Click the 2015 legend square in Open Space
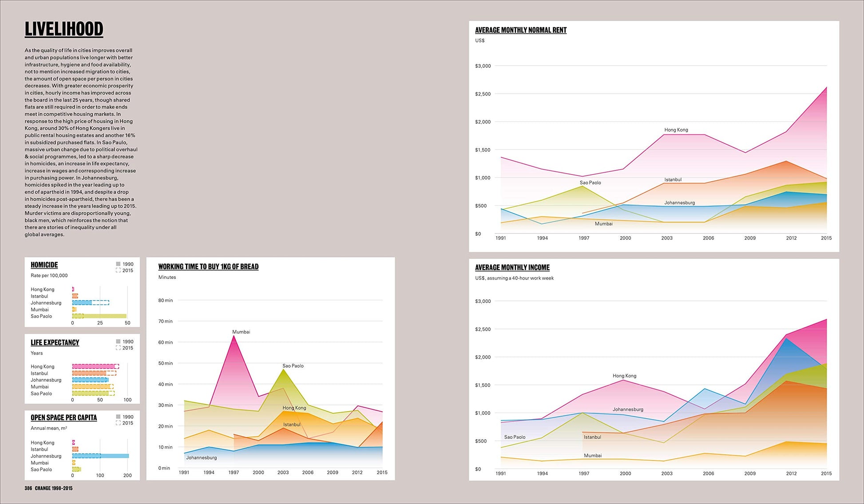The image size is (864, 504). (x=118, y=423)
